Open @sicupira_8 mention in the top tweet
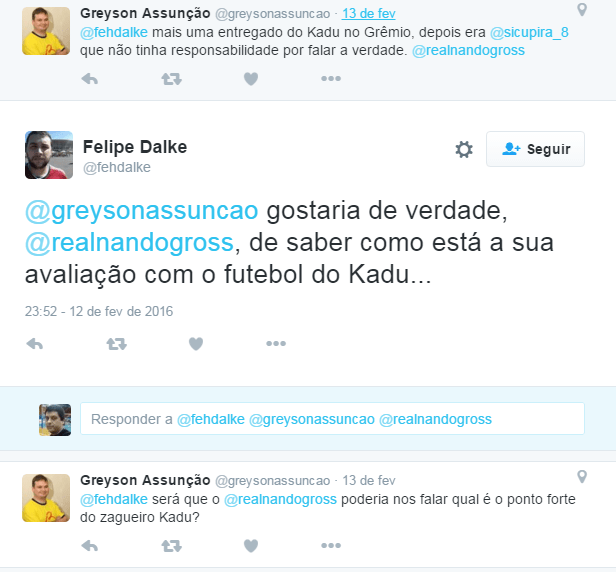 coord(529,32)
